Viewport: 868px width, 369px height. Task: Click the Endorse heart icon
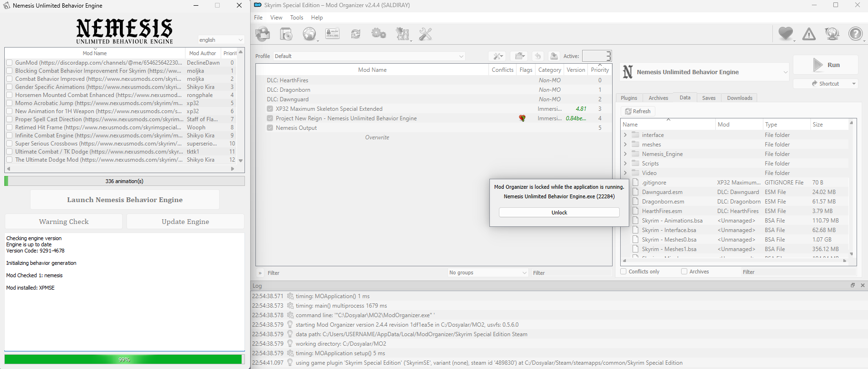[x=786, y=34]
